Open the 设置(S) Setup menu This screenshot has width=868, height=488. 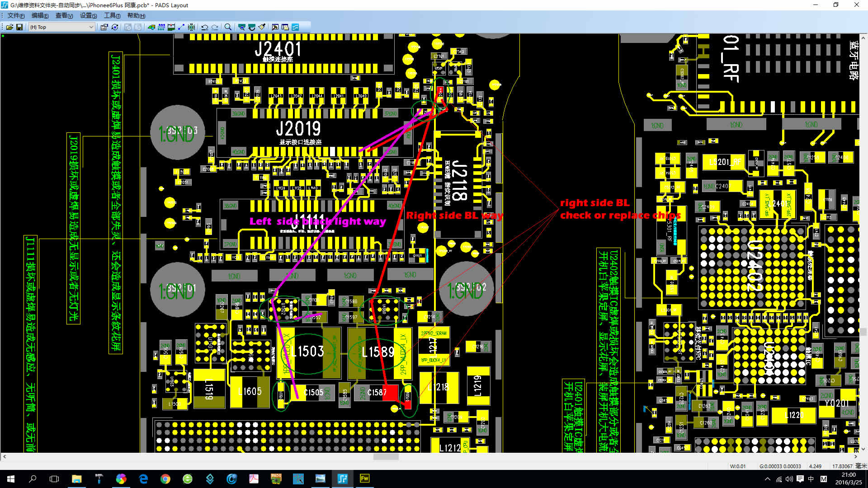click(88, 15)
